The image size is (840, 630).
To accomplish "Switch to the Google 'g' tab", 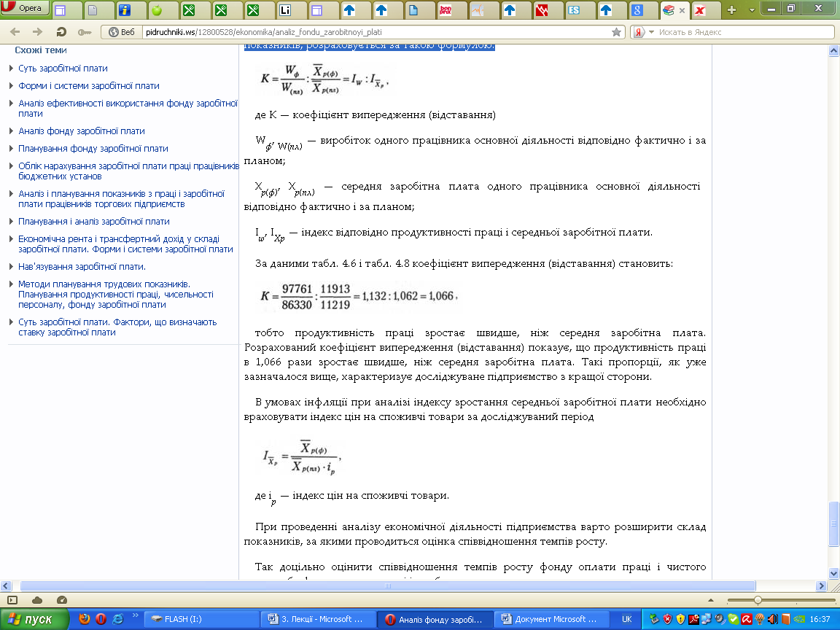I will (637, 9).
